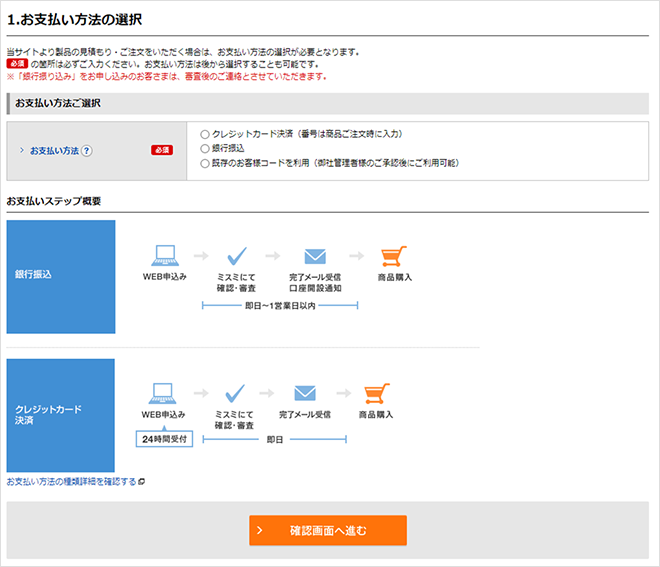Select the クレジットカード決済 radio option
660x567 pixels.
pos(205,134)
